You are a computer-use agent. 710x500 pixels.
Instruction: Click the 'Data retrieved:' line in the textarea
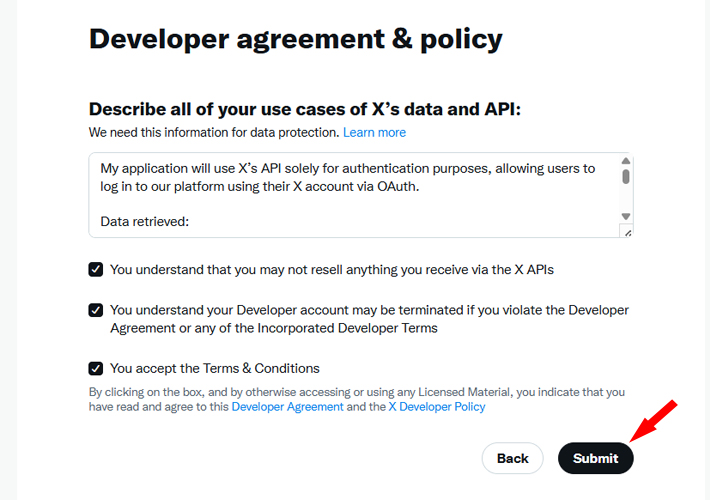(x=144, y=221)
